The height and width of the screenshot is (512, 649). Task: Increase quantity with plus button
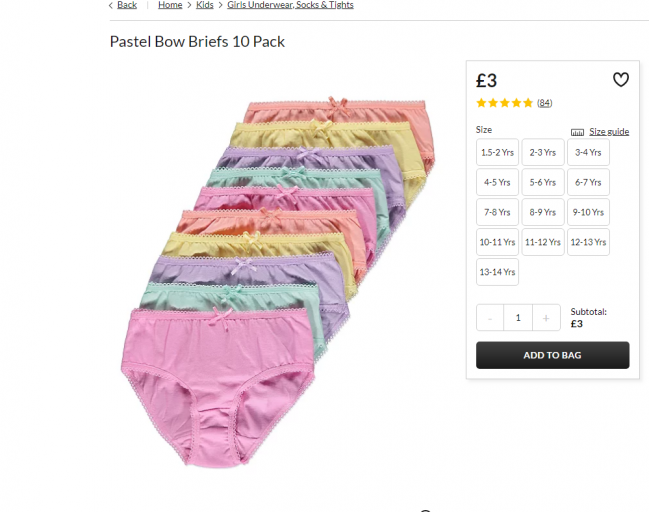(x=546, y=318)
